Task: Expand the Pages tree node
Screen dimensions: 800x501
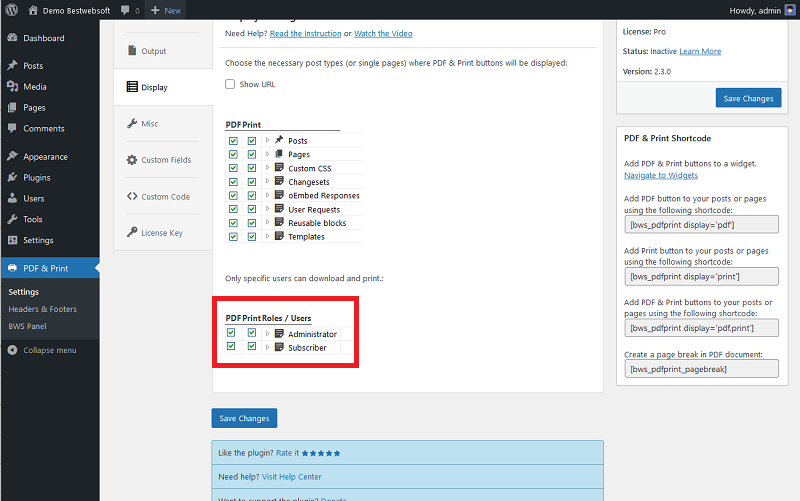Action: [x=267, y=154]
